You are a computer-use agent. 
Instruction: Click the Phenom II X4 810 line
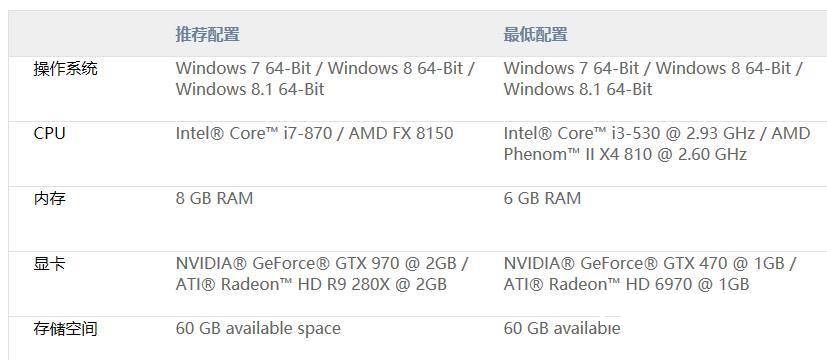625,154
